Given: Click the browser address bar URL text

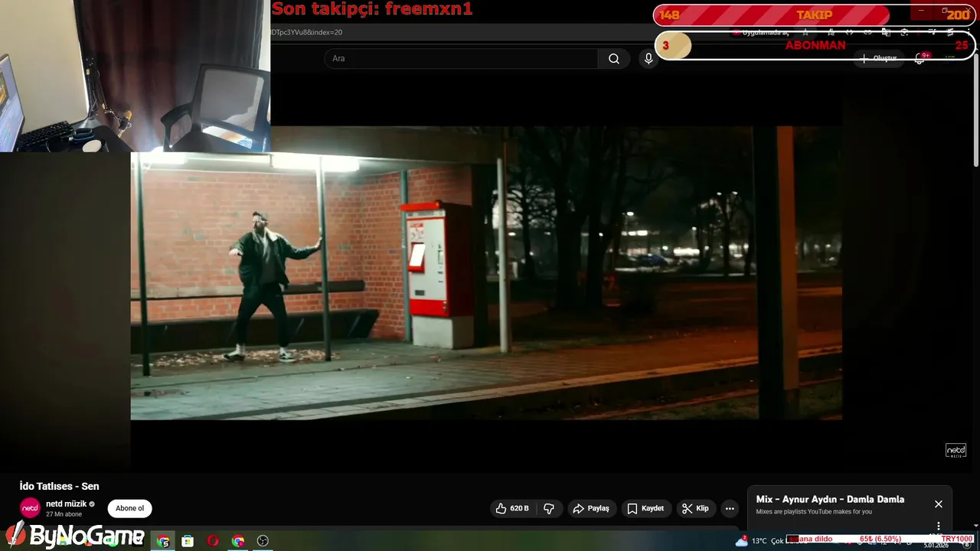Looking at the screenshot, I should pos(306,32).
